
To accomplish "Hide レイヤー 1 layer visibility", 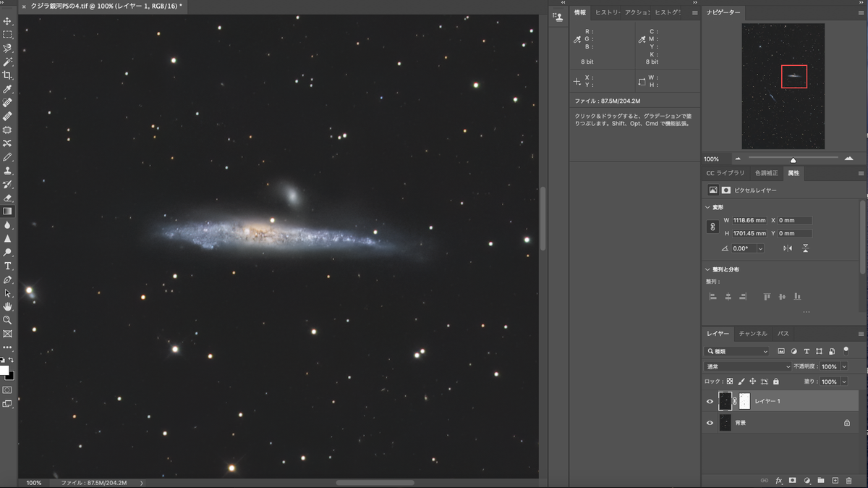I will [710, 401].
